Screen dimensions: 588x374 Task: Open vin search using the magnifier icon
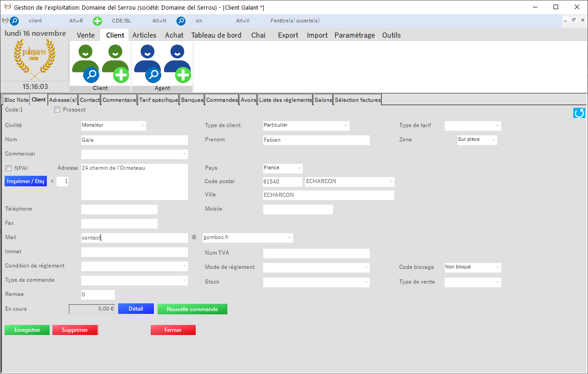181,21
